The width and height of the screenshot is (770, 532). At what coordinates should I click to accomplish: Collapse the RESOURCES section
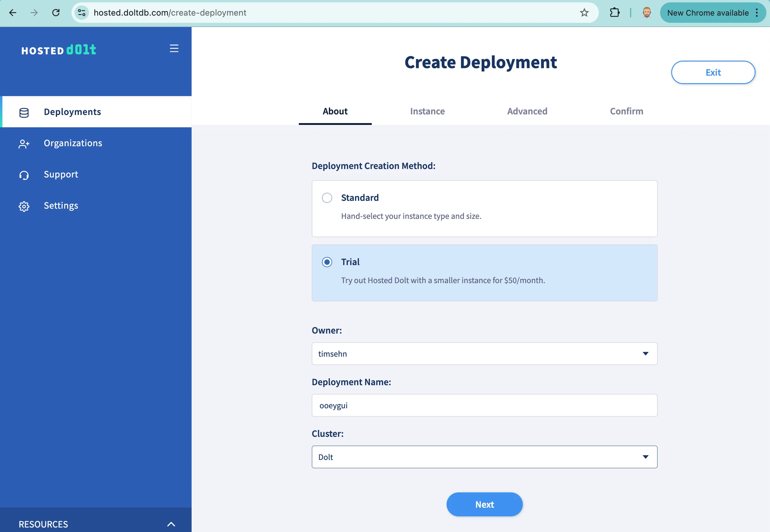(171, 523)
